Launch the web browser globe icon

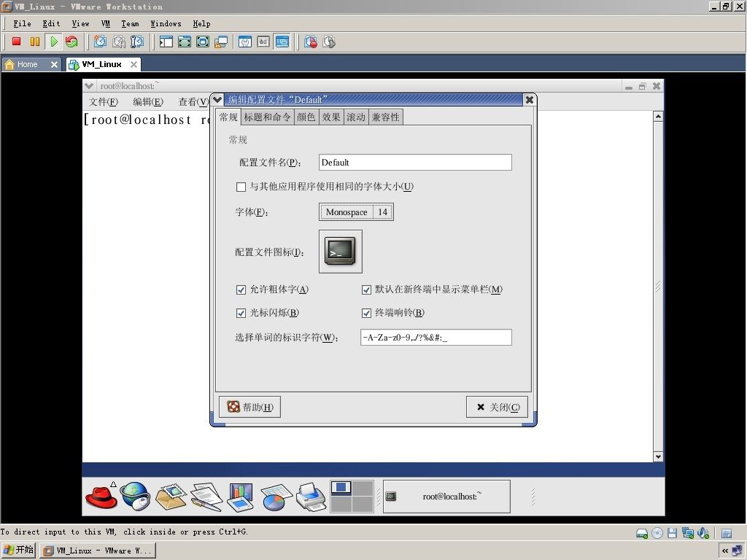point(135,496)
